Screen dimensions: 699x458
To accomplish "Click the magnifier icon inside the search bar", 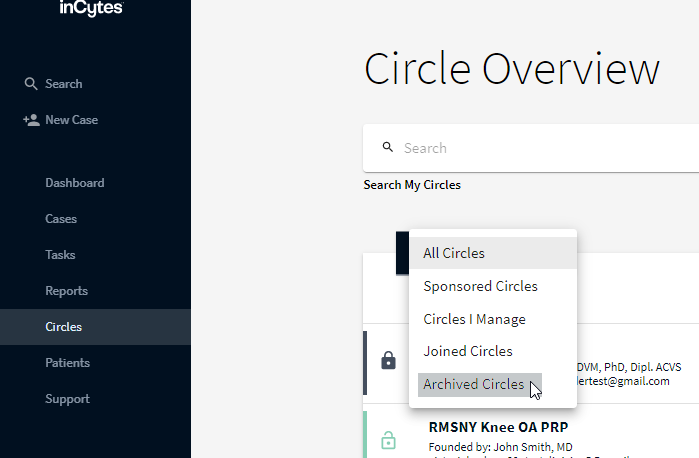I will [388, 148].
